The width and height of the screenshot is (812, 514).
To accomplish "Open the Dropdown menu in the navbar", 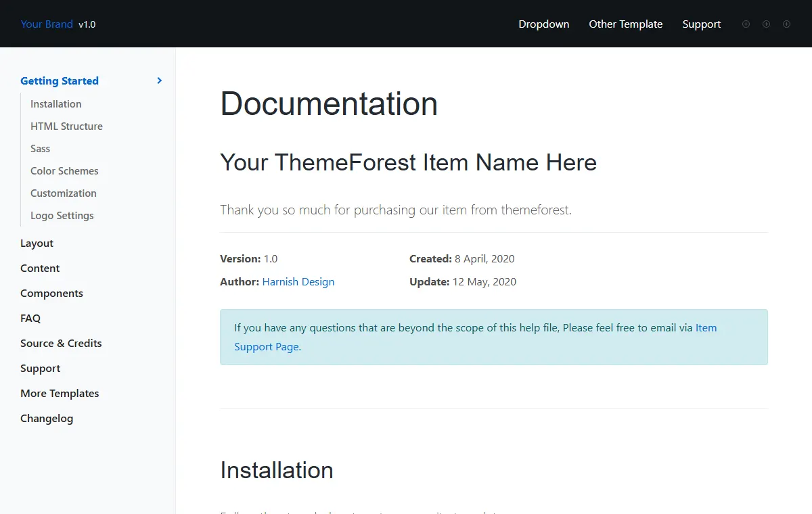I will [544, 24].
